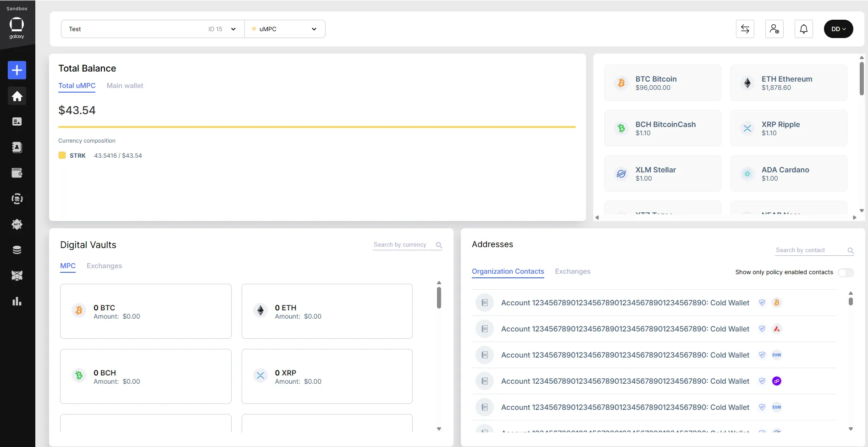Click the yellow total balance composition bar
868x447 pixels.
(317, 127)
